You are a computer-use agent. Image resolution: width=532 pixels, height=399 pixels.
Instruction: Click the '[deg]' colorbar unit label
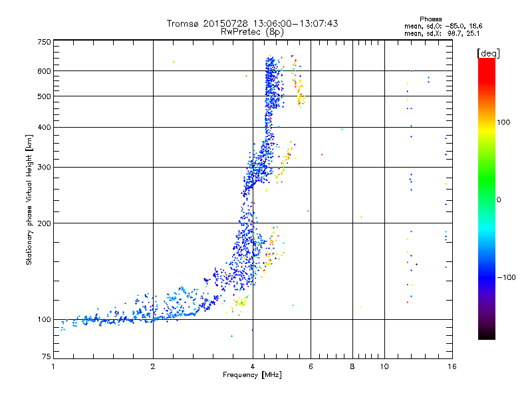[x=488, y=53]
